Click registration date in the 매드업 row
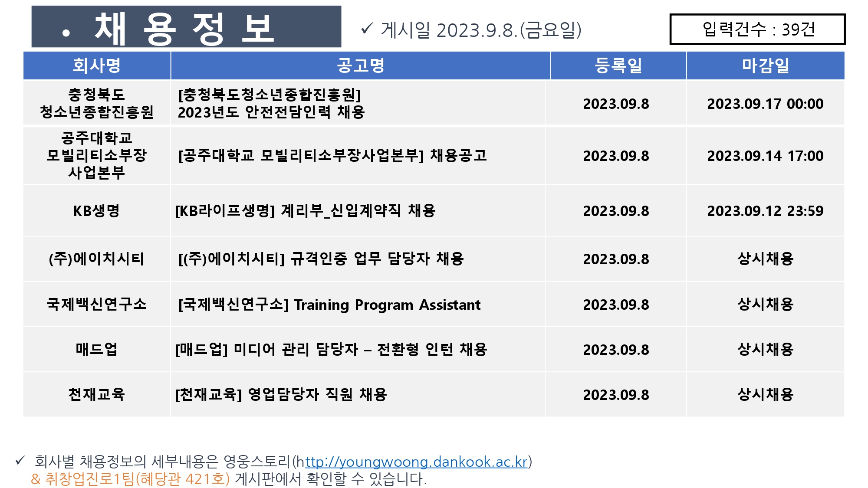868x488 pixels. [x=616, y=350]
